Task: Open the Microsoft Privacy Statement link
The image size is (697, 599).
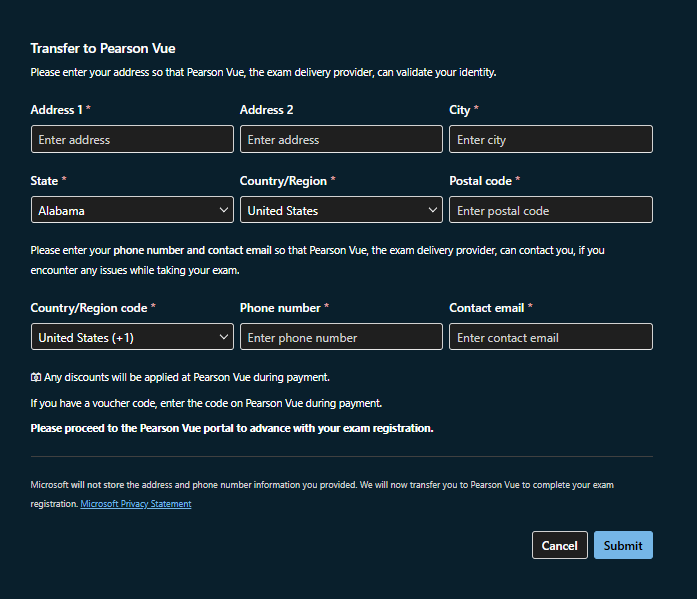Action: [136, 504]
